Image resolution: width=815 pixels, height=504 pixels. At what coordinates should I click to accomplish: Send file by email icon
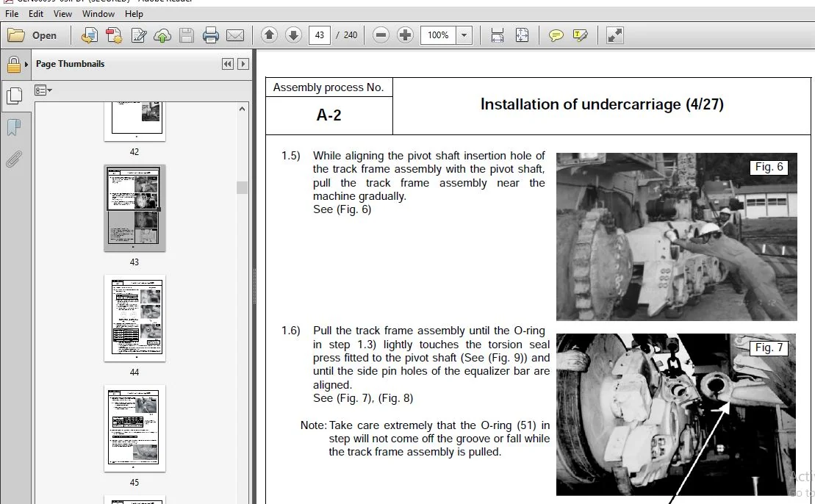235,35
